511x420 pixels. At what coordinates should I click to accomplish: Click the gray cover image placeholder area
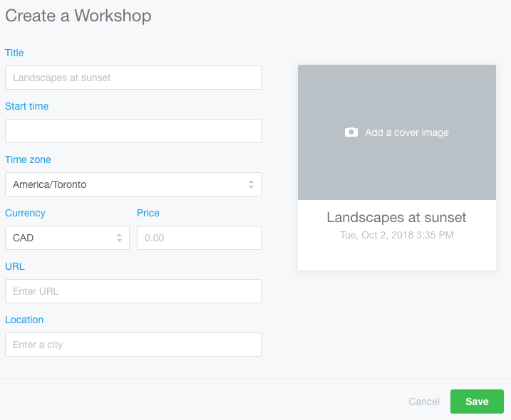point(397,132)
